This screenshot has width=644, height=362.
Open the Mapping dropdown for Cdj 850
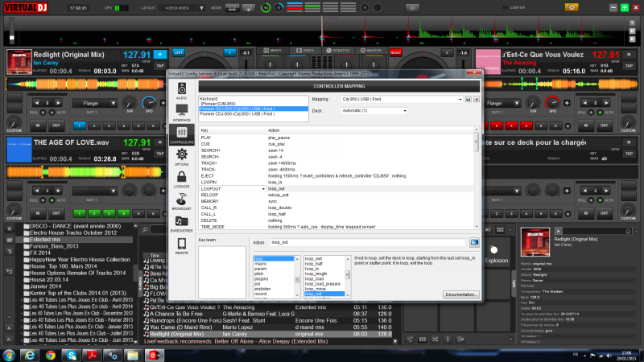(x=402, y=100)
